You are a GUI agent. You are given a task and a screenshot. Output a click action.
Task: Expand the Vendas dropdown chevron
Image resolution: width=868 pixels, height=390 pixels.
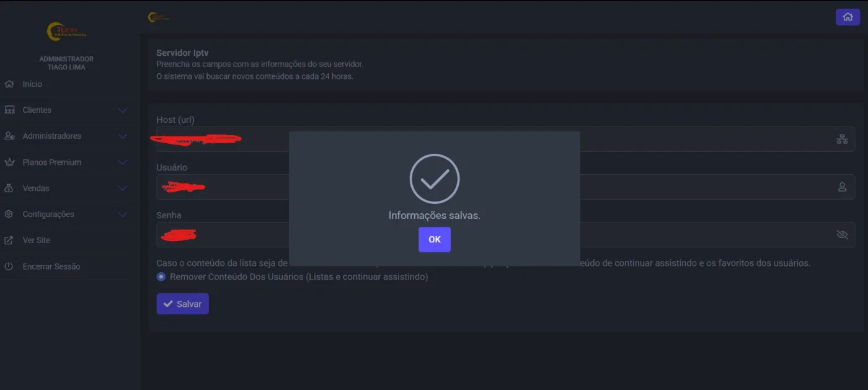click(x=123, y=188)
